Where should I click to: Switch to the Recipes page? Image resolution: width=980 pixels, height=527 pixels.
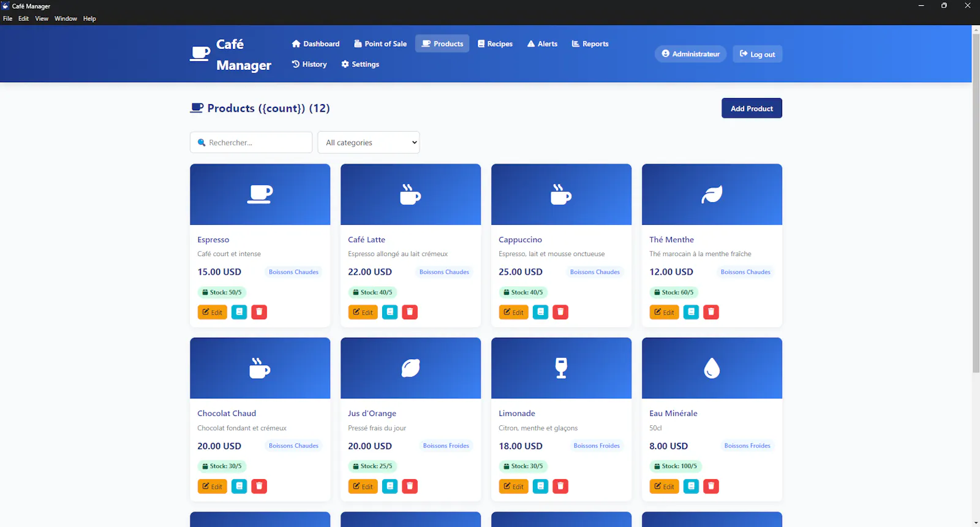495,44
